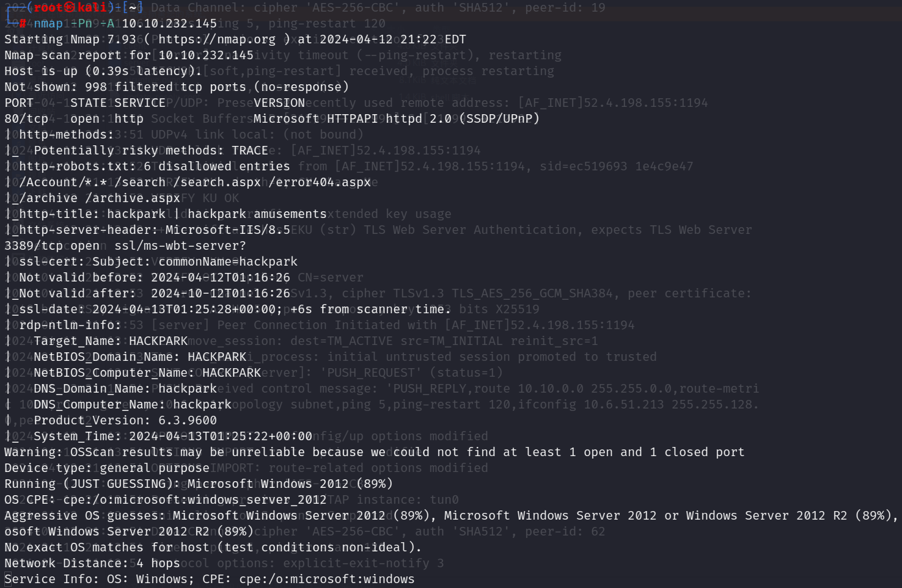This screenshot has height=588, width=902.
Task: Click the 80/tcp port entry
Action: (x=26, y=118)
